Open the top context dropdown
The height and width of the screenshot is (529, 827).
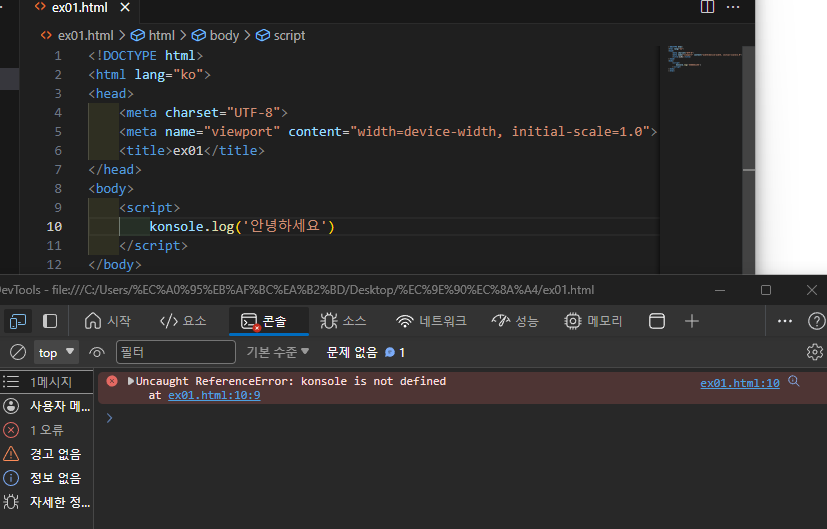(x=56, y=352)
